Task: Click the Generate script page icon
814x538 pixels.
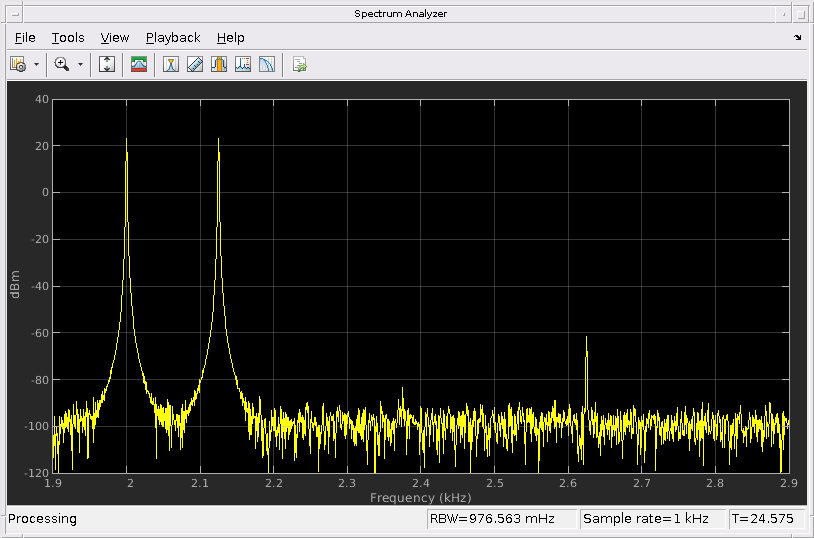Action: tap(300, 64)
